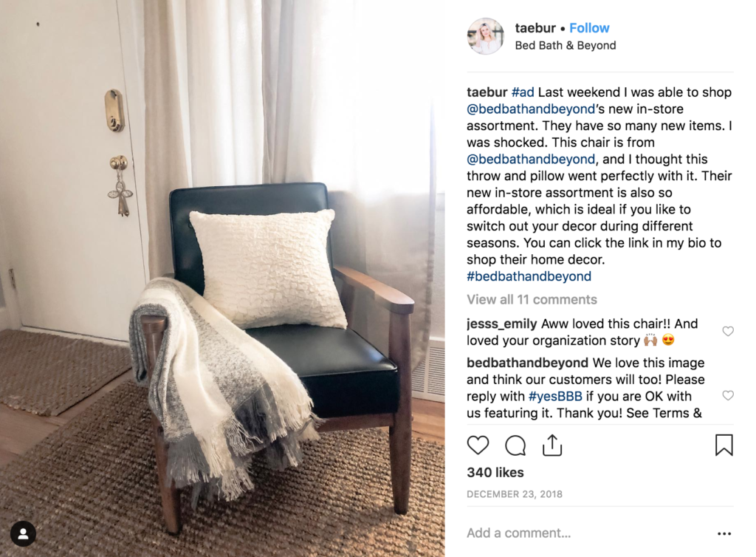Image resolution: width=756 pixels, height=557 pixels.
Task: Open post permalink via December 23, 2018 date
Action: pos(515,494)
